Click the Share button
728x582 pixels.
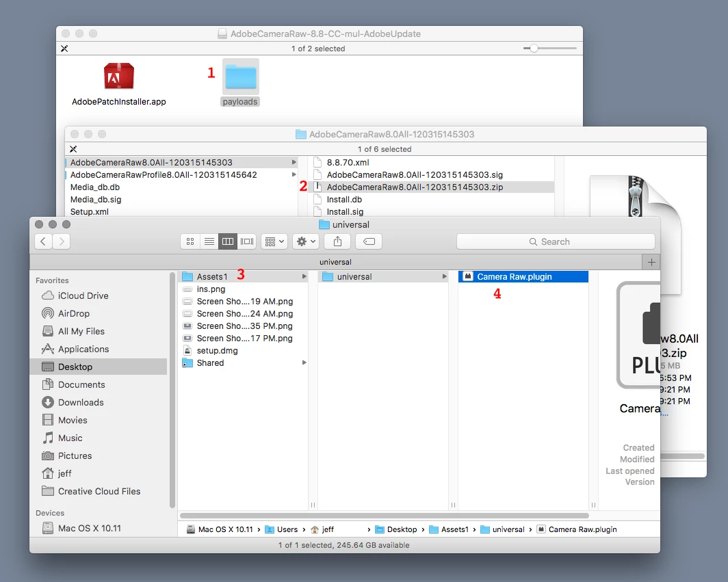pyautogui.click(x=337, y=241)
